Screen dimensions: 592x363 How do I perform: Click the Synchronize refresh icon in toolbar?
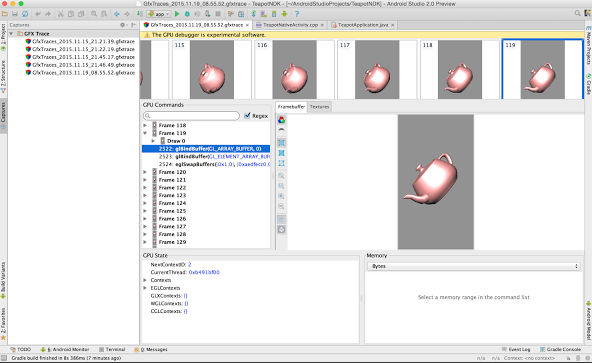click(25, 14)
